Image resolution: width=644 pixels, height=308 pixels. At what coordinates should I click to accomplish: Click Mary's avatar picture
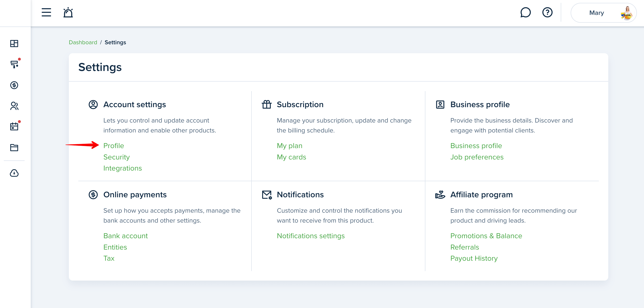pos(627,13)
